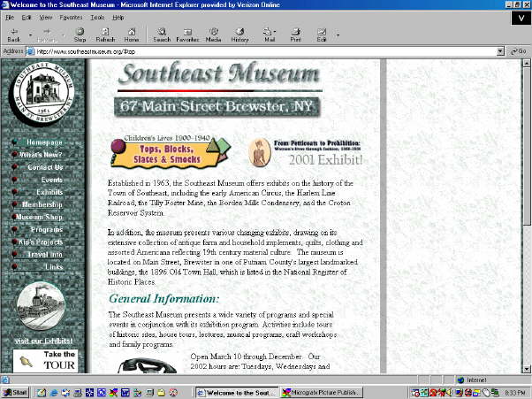This screenshot has height=399, width=532.
Task: Click the visit our Exhibits! sidebar text
Action: [x=43, y=341]
